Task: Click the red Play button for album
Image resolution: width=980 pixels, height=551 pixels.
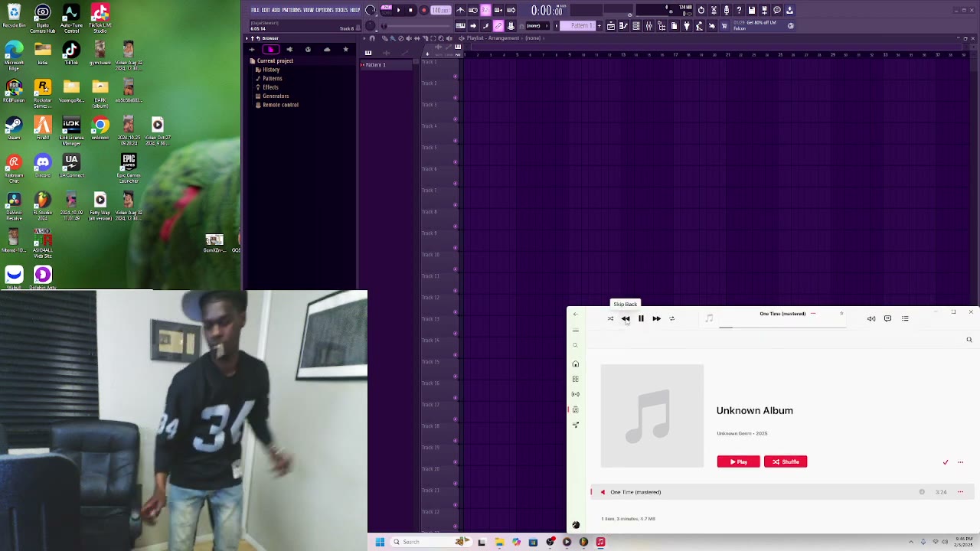Action: click(x=738, y=461)
